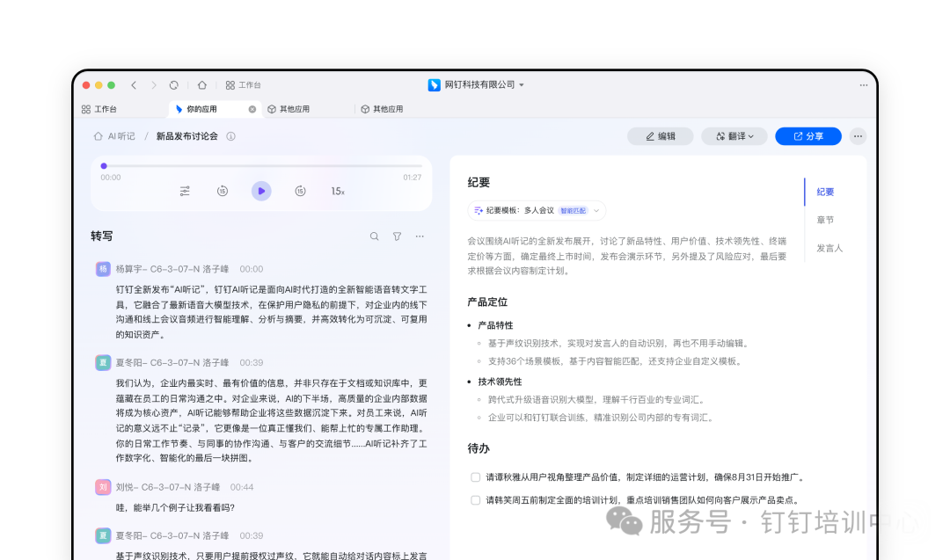Select the 纪要 side navigation item
This screenshot has width=950, height=560.
pos(825,192)
